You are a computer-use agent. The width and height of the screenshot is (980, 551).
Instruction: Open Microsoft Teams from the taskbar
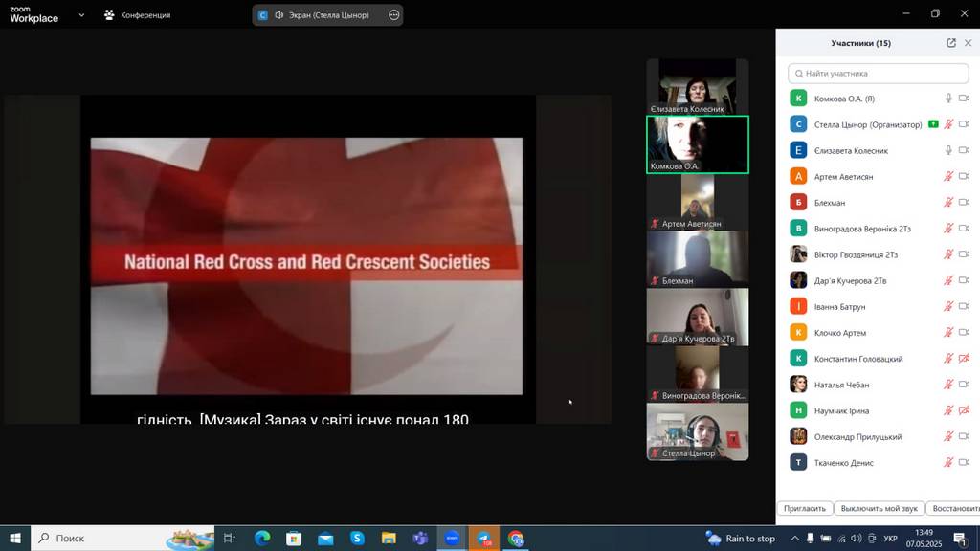click(x=421, y=538)
